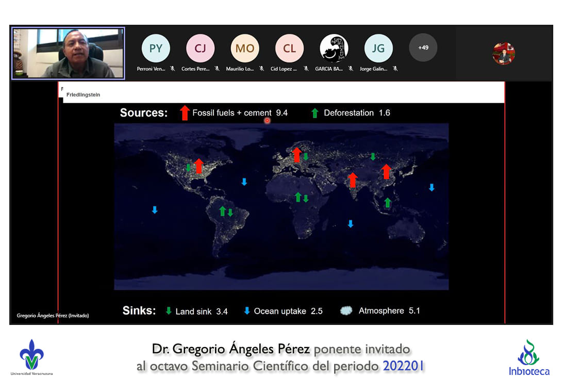The height and width of the screenshot is (392, 562).
Task: Click the Universidad Veracruzana logo
Action: point(31,357)
